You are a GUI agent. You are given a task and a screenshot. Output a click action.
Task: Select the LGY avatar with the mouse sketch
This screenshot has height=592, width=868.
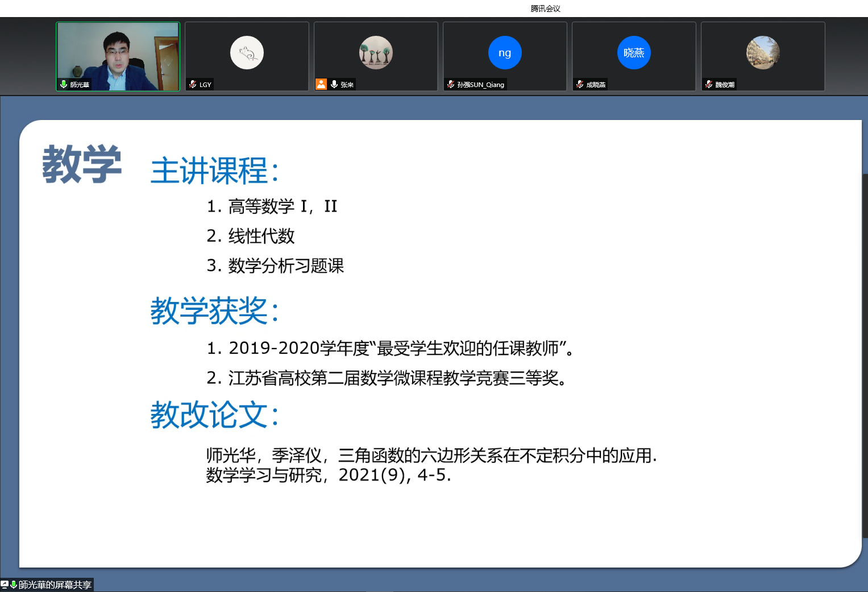click(247, 53)
